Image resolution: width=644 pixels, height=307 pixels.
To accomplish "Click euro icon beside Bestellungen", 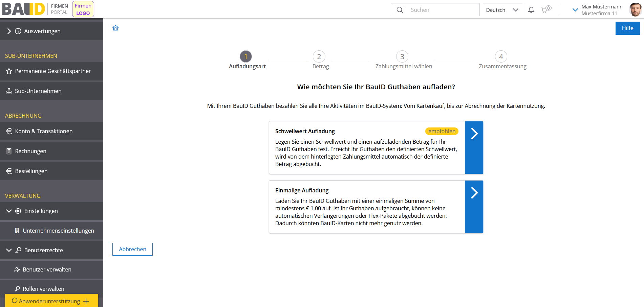I will (x=9, y=171).
